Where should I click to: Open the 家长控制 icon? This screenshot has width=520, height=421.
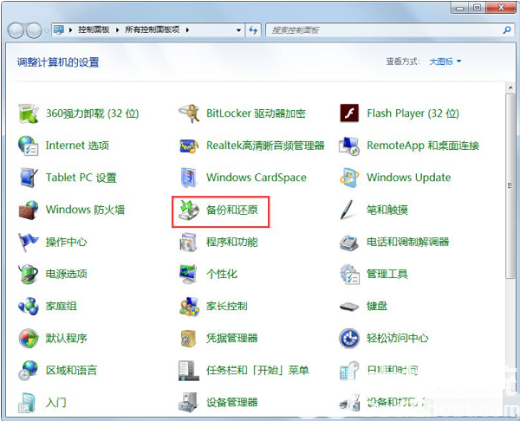pos(189,306)
